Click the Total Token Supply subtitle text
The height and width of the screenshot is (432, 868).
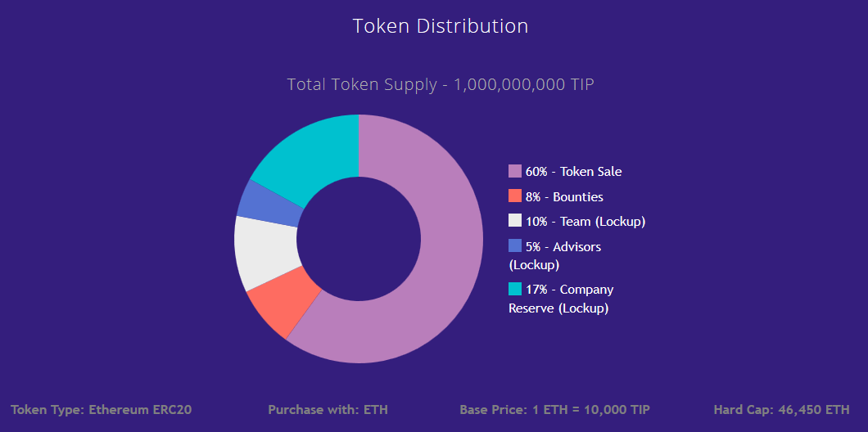[x=441, y=84]
